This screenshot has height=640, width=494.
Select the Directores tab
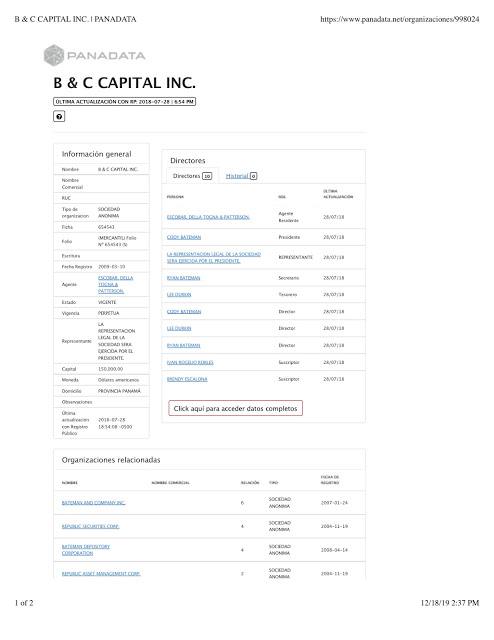pos(192,176)
